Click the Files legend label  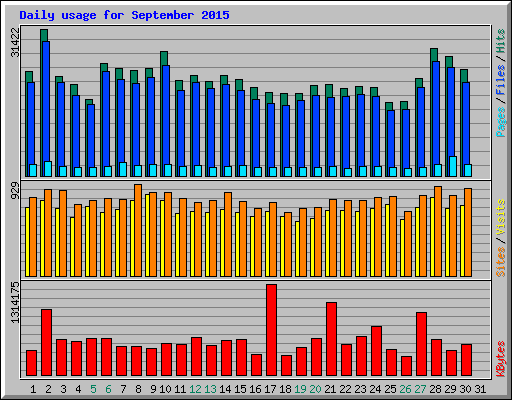point(501,80)
